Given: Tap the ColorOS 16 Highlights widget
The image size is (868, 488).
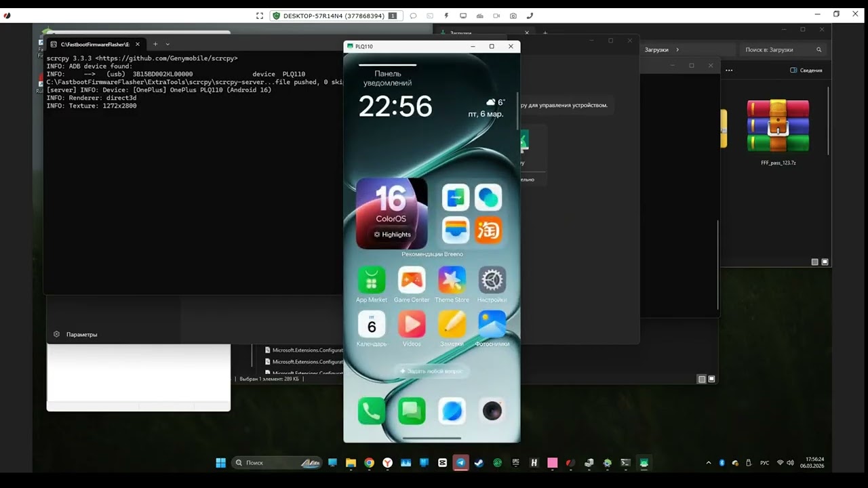Looking at the screenshot, I should [x=392, y=213].
